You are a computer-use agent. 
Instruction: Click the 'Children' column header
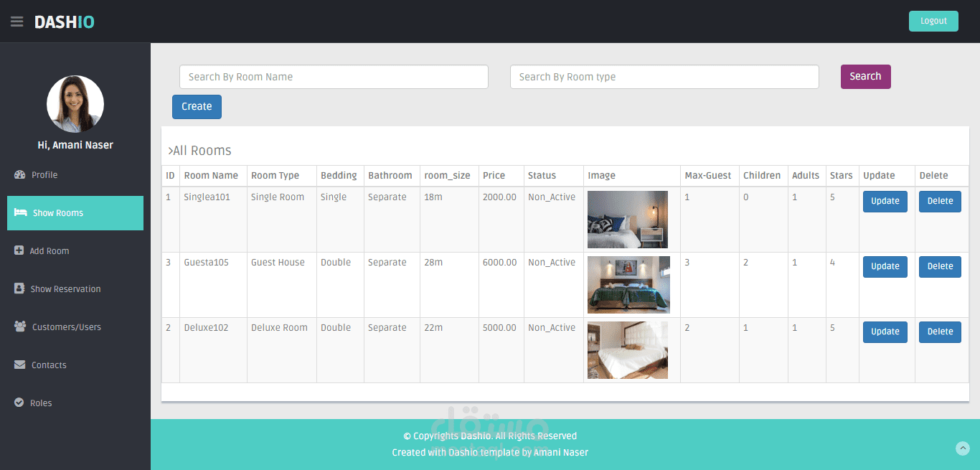coord(762,175)
